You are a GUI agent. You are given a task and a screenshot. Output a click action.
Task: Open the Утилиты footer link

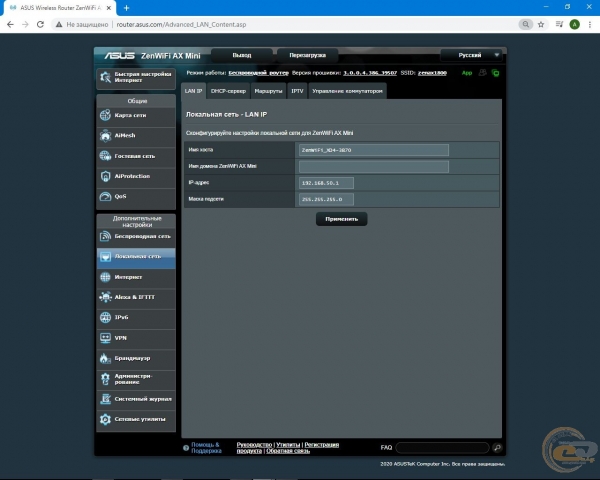288,445
